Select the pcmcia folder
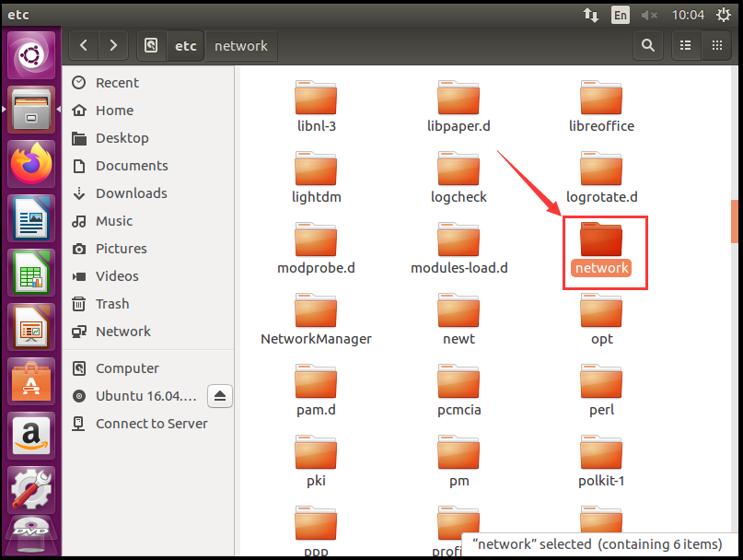The image size is (743, 560). click(x=459, y=391)
